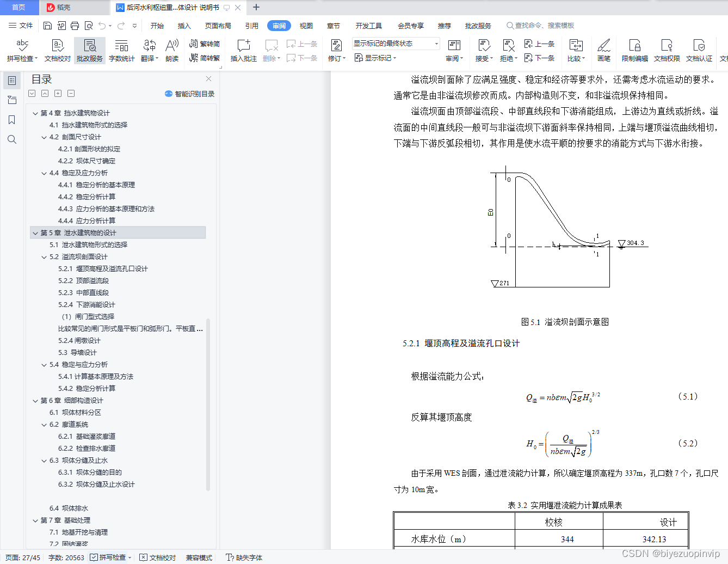Open the outline panel sidebar icon
728x564 pixels.
(12, 81)
